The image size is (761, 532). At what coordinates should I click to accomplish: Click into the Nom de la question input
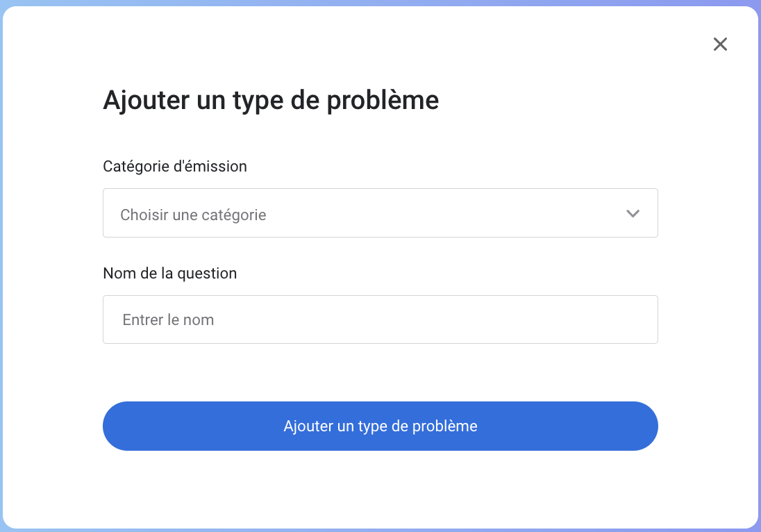coord(380,319)
